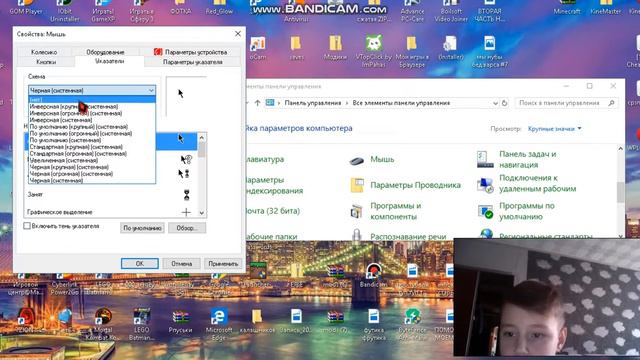
Task: Choose Инверсная (системная) scheme from the list
Action: [x=92, y=120]
